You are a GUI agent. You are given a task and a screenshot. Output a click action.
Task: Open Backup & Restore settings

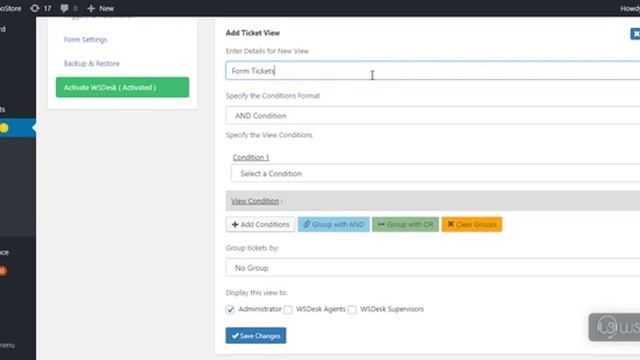[x=91, y=63]
